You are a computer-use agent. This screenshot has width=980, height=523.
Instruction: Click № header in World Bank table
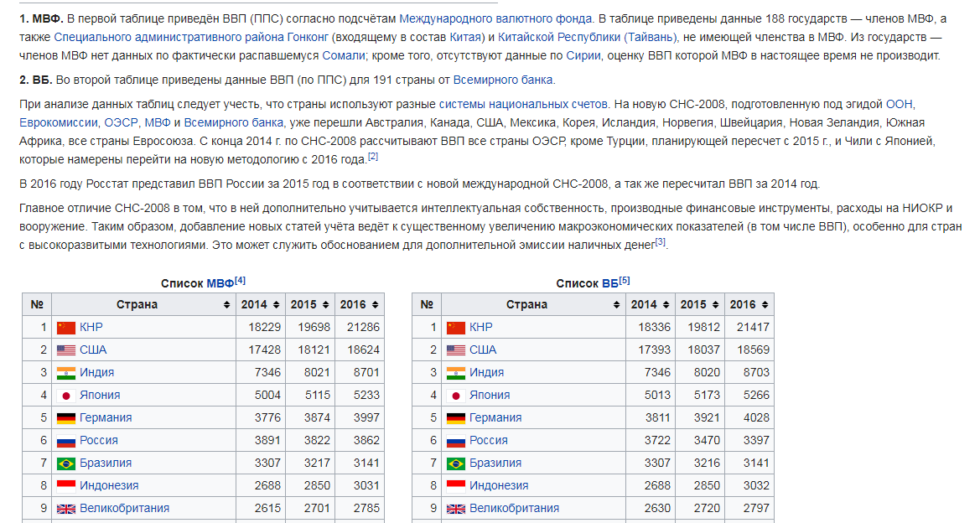click(427, 304)
